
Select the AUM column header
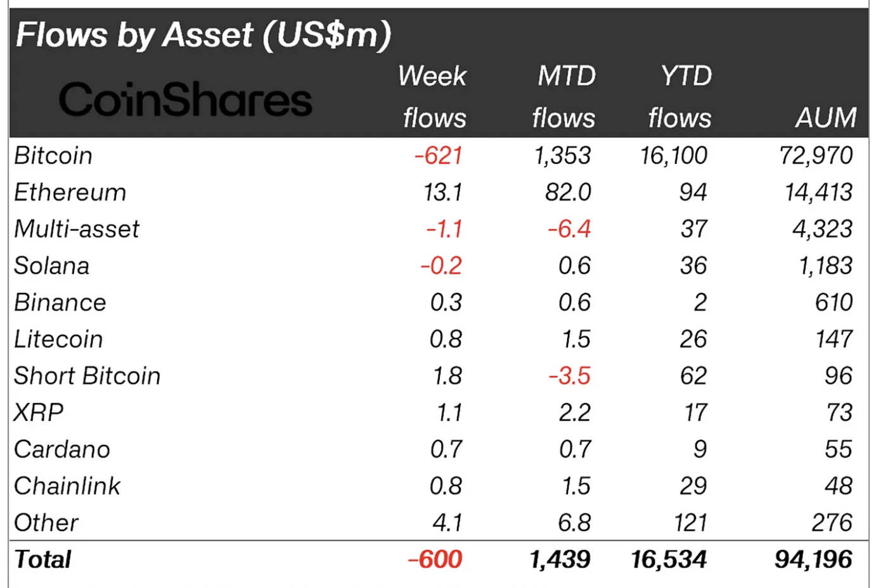coord(826,118)
